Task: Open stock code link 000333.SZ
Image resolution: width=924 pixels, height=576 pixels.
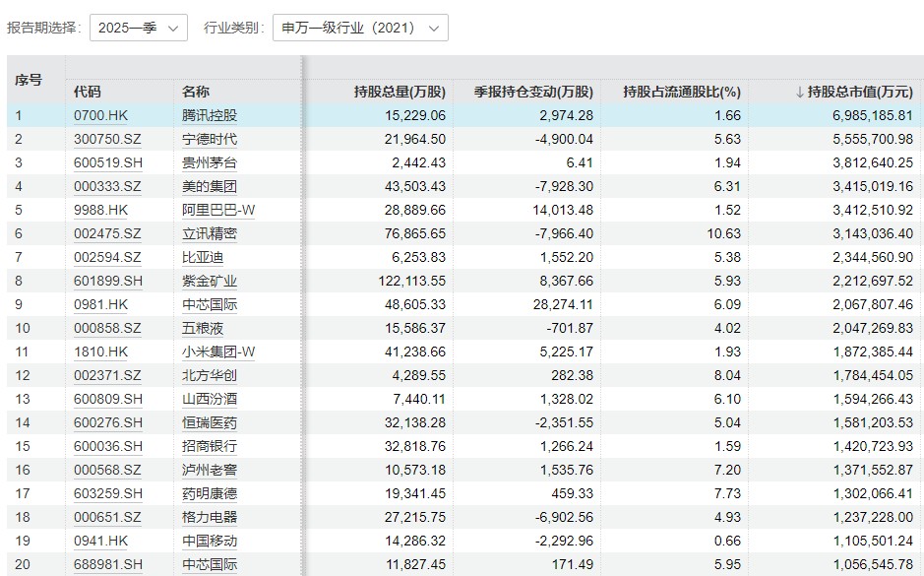Action: coord(107,186)
